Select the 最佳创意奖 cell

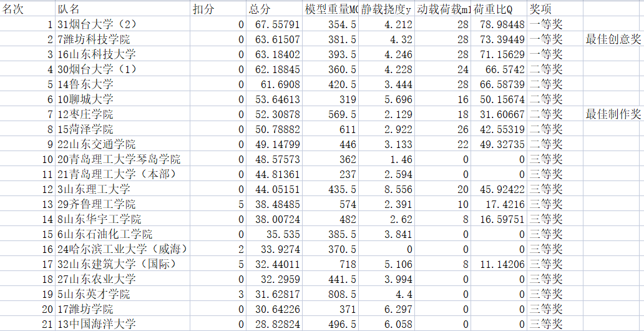coord(613,39)
